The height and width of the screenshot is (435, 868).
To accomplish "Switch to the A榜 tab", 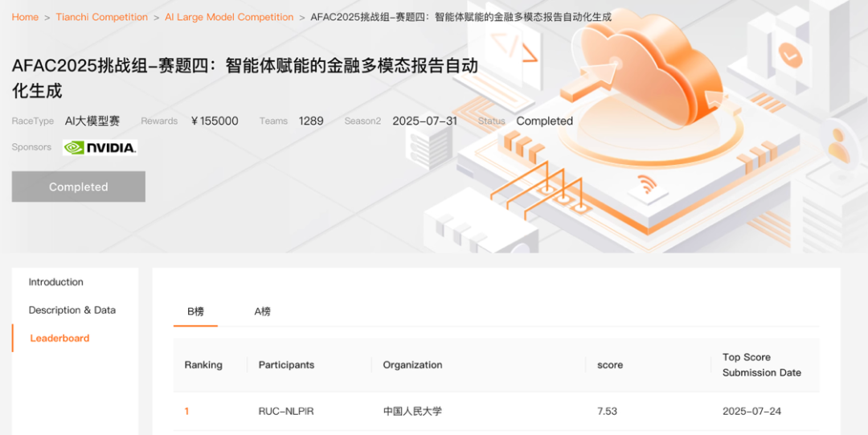I will pos(263,311).
